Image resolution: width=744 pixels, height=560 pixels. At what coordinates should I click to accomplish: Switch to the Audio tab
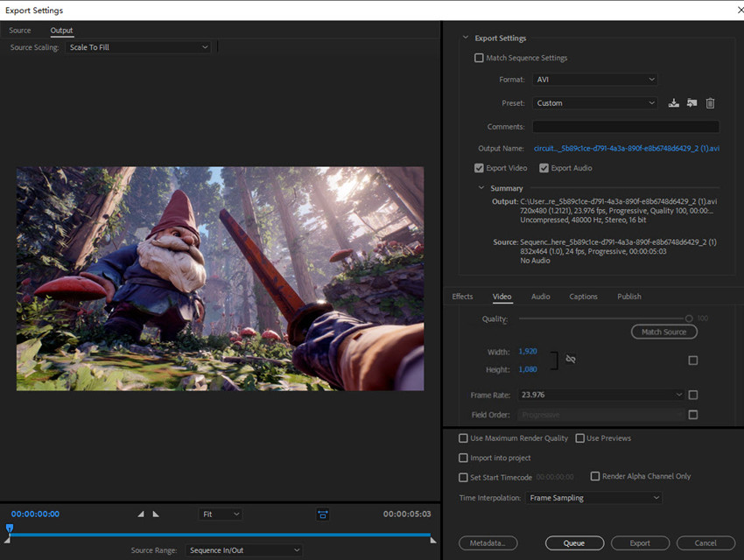[x=541, y=297]
